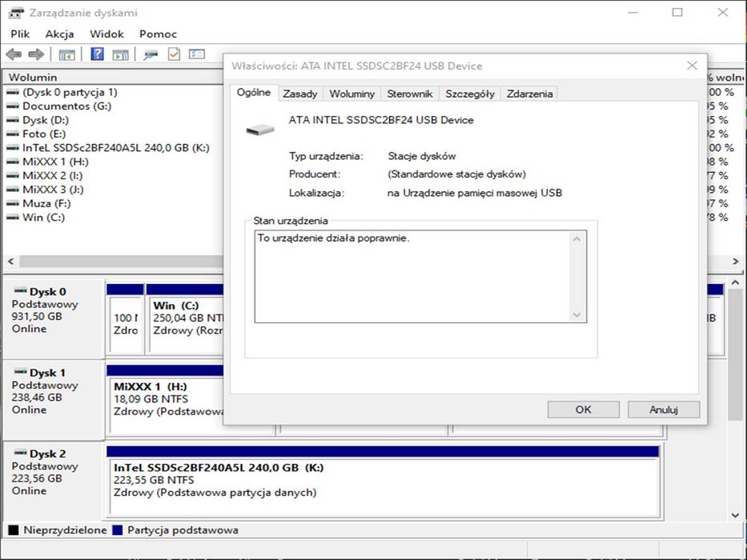Click the Back arrow toolbar icon
This screenshot has height=560, width=747.
tap(14, 54)
